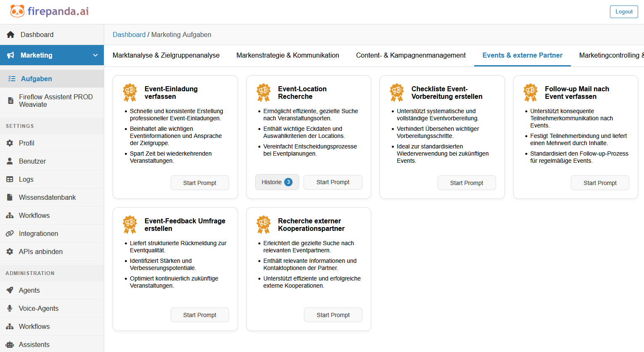Image resolution: width=644 pixels, height=352 pixels.
Task: Click the Logs table icon
Action: click(10, 179)
